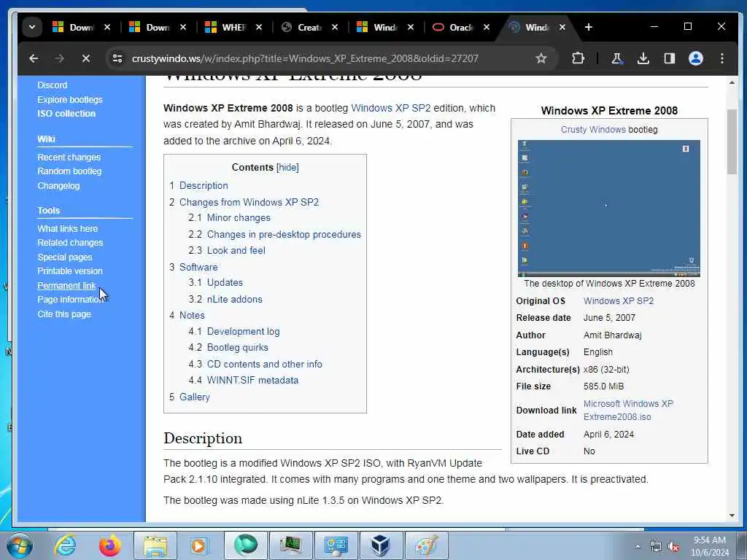Open Cite this page link
Screen dimensions: 747x560
(x=64, y=314)
